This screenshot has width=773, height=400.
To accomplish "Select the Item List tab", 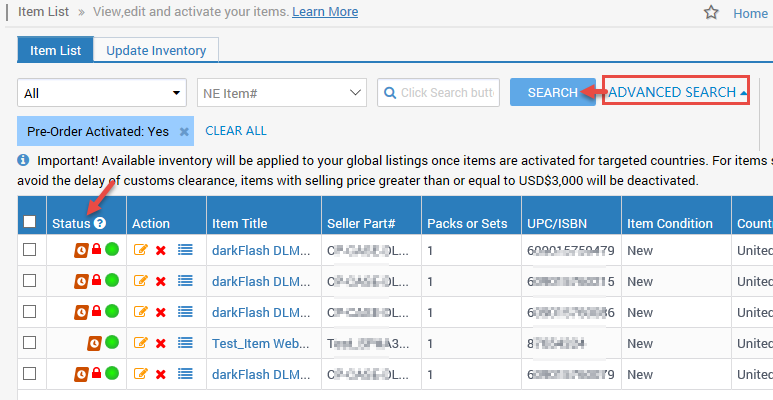I will [x=55, y=50].
